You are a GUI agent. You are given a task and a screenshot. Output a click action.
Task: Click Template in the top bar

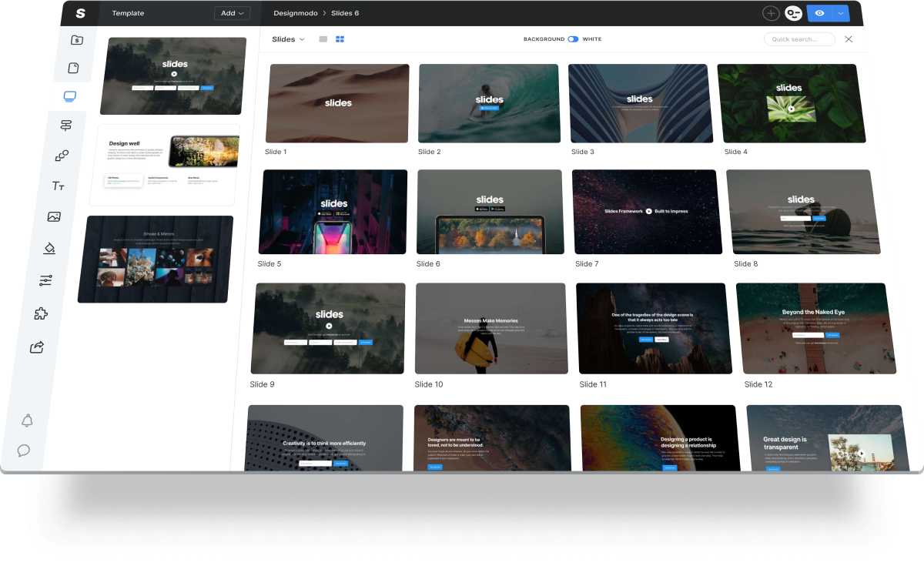pyautogui.click(x=128, y=13)
